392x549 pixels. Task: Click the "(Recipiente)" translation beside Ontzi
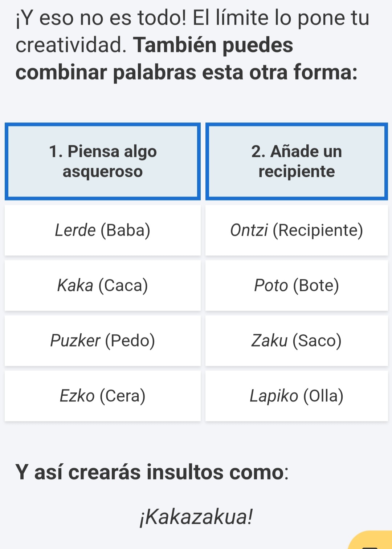click(x=318, y=230)
